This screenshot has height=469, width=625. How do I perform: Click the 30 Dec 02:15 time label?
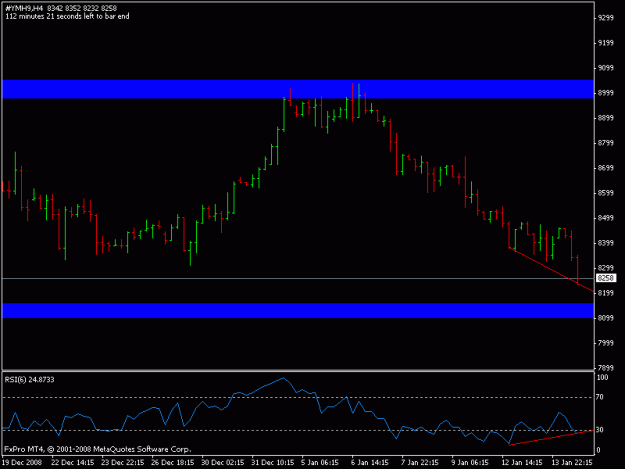pyautogui.click(x=222, y=463)
